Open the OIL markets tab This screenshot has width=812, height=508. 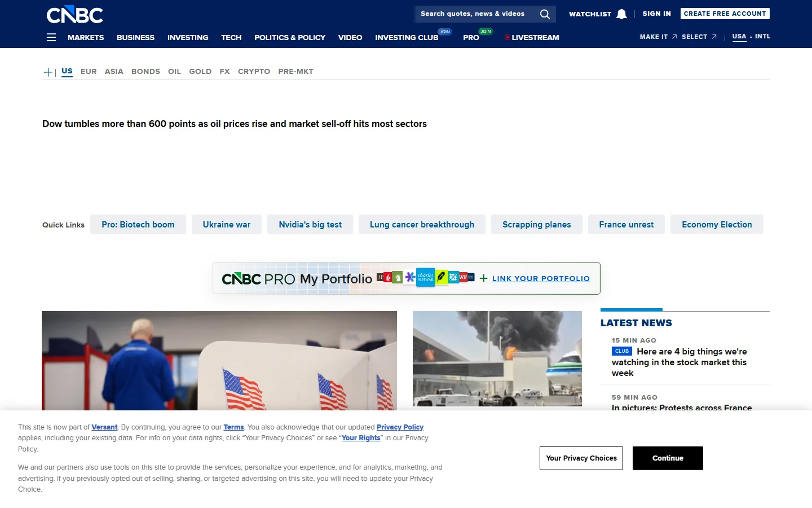click(x=174, y=72)
